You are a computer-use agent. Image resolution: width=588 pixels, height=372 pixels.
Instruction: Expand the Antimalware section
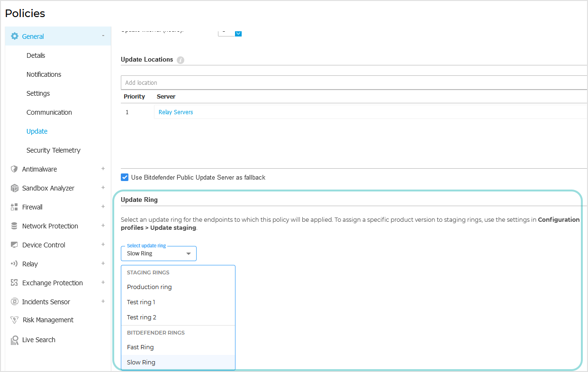[103, 169]
